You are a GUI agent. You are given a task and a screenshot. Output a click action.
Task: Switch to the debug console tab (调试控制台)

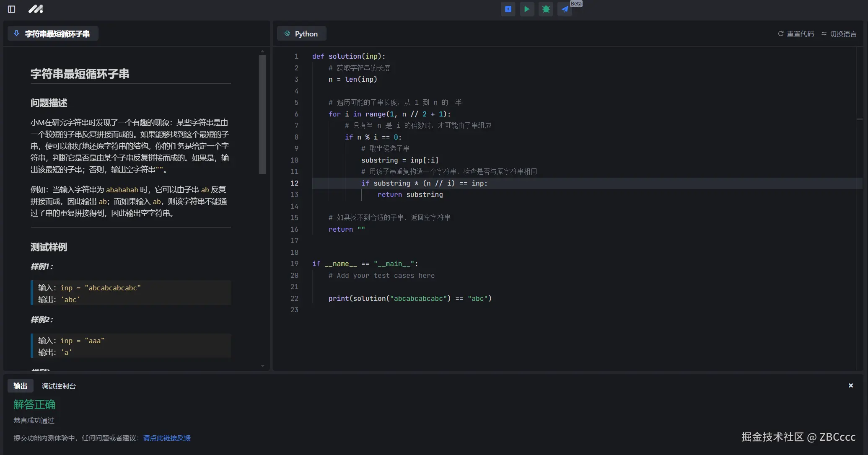pyautogui.click(x=59, y=386)
